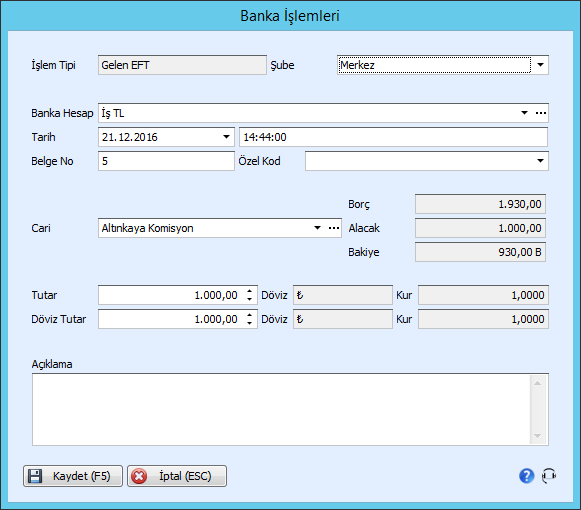Click the time field showing 14:44:00
This screenshot has width=581, height=510.
(394, 137)
